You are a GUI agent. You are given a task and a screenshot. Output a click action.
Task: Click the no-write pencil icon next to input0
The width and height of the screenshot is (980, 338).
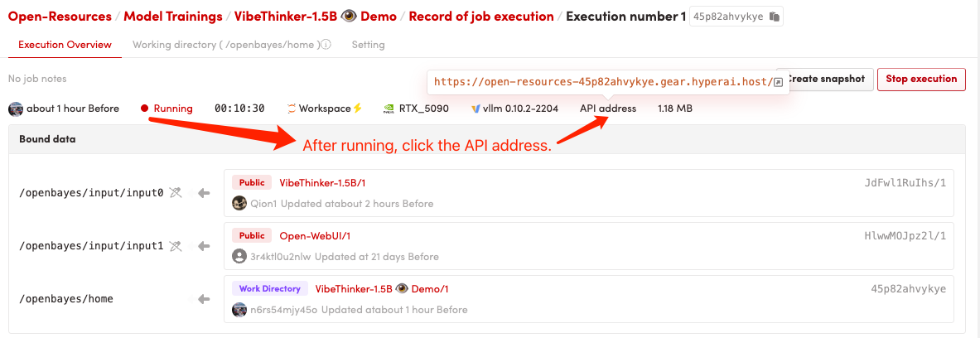click(175, 193)
